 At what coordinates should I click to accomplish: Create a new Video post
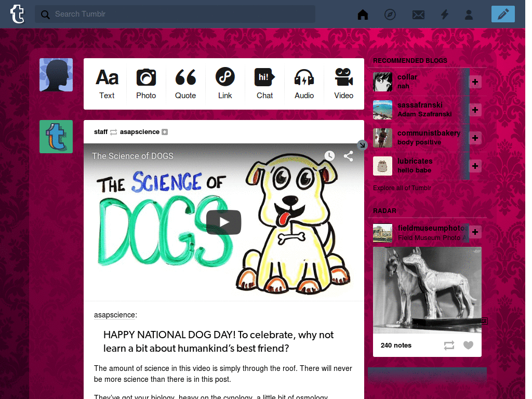pyautogui.click(x=344, y=84)
